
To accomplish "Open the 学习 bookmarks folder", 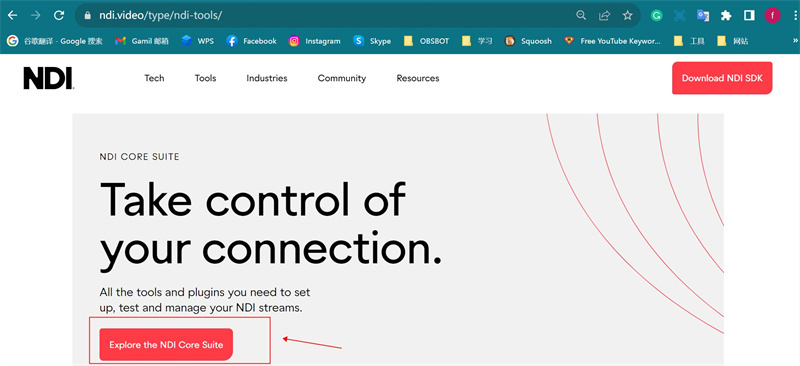I will tap(477, 41).
